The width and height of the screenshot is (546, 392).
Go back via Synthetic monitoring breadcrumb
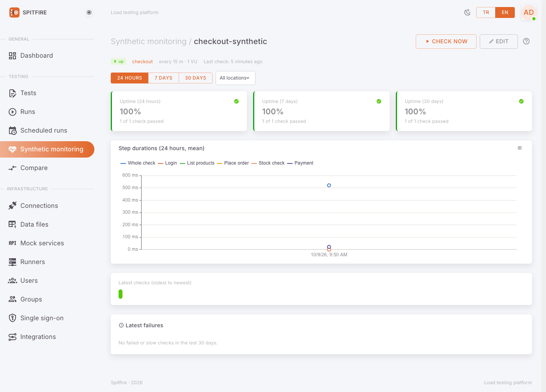tap(149, 41)
